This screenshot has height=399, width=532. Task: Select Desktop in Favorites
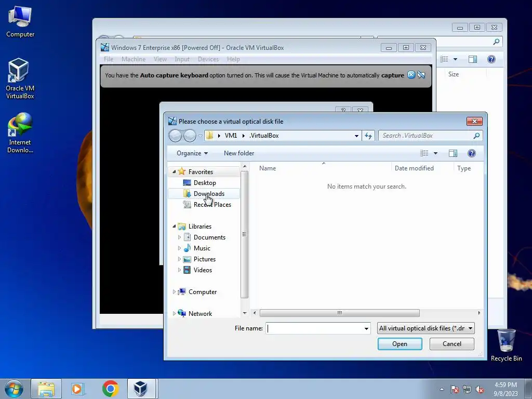[x=205, y=182]
